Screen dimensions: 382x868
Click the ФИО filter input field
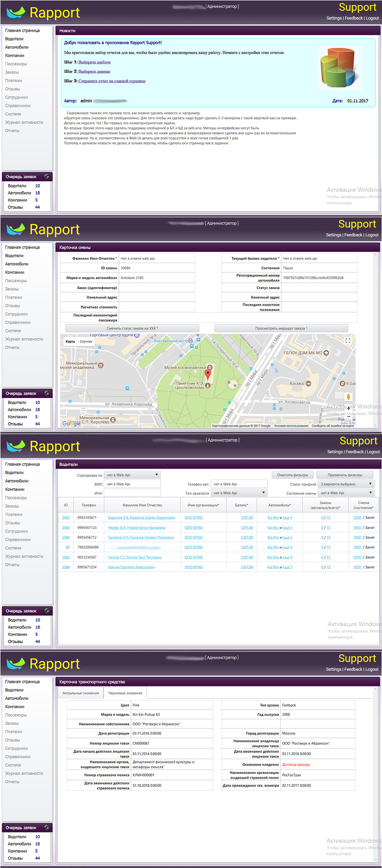(x=132, y=484)
